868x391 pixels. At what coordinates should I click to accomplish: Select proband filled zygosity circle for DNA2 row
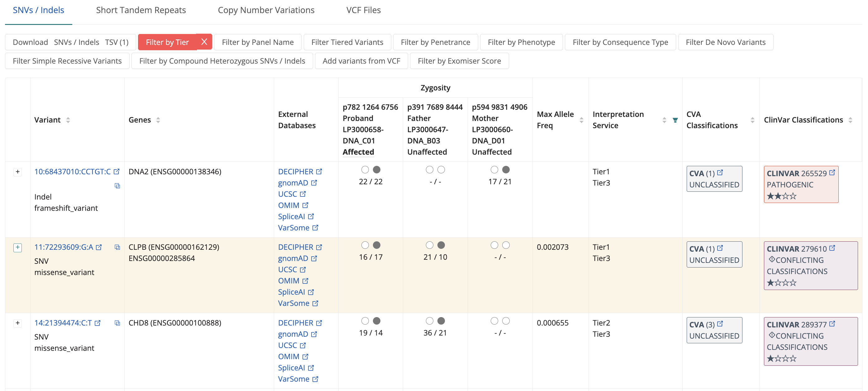[x=377, y=170]
